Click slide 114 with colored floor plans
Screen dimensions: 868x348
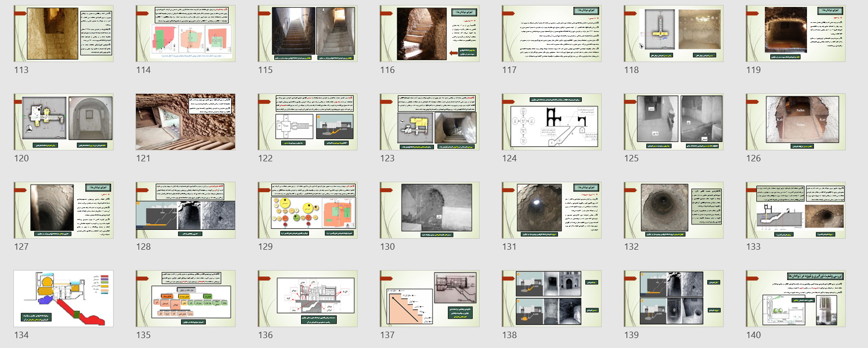186,34
